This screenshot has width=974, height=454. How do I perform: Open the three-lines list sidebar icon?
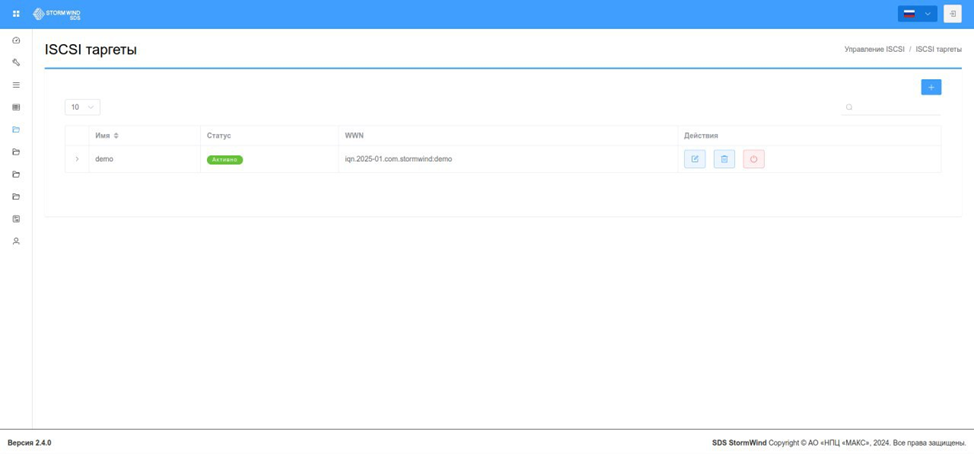click(x=16, y=85)
